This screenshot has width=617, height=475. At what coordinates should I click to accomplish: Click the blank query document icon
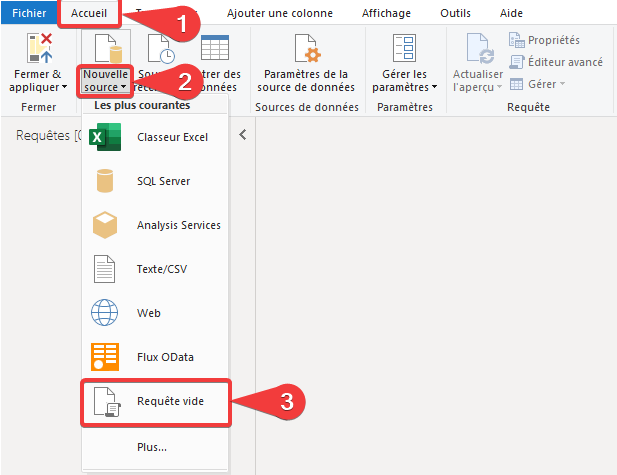107,401
